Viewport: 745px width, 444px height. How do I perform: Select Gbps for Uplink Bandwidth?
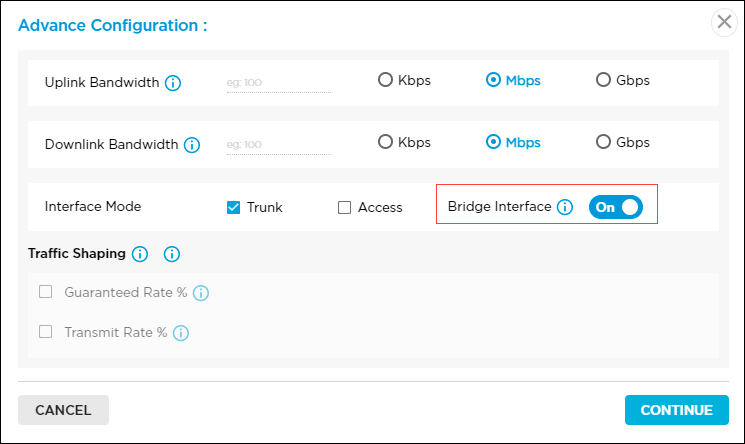pos(603,79)
